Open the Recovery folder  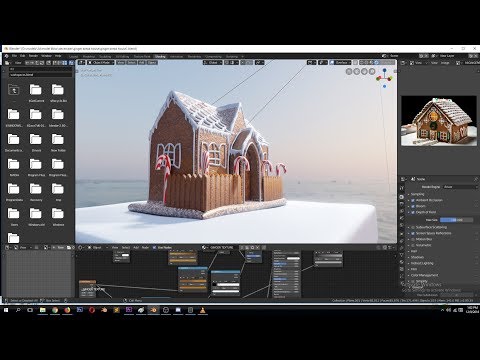pyautogui.click(x=36, y=191)
